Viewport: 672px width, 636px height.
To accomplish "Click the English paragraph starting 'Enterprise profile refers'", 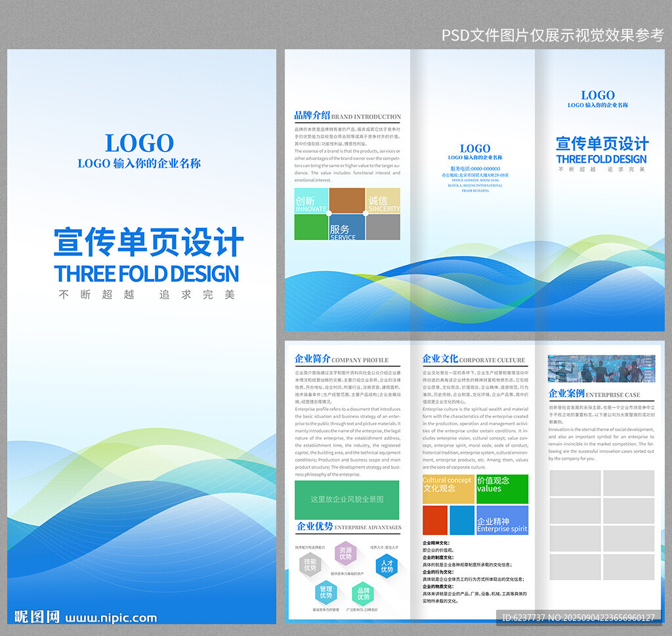I will pos(348,442).
